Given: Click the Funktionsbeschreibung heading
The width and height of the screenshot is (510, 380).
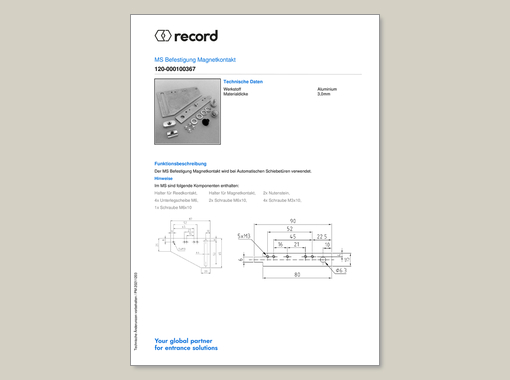Looking at the screenshot, I should 180,164.
